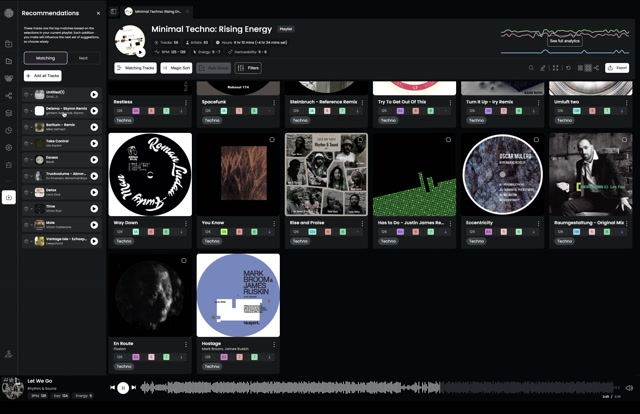The width and height of the screenshot is (640, 414).
Task: Remove recommended track Take Control with trash icon
Action: pos(26,143)
